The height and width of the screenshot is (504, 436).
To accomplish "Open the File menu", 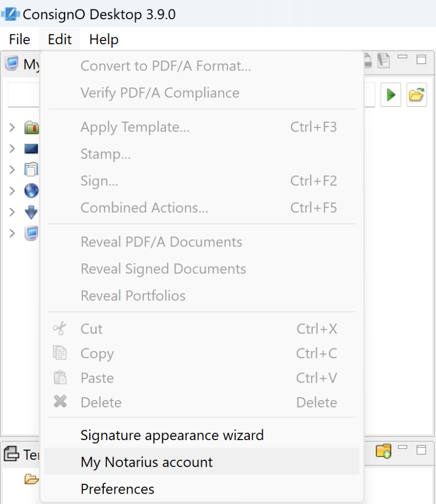I will pyautogui.click(x=19, y=39).
